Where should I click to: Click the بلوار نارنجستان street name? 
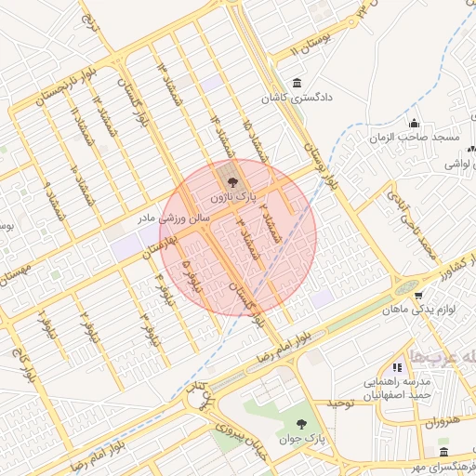[x=66, y=87]
